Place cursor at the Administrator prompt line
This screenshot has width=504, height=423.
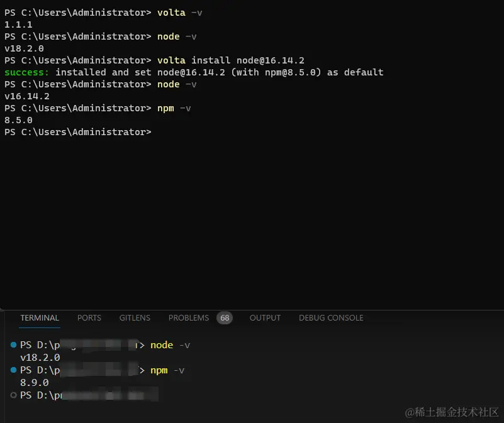[77, 131]
